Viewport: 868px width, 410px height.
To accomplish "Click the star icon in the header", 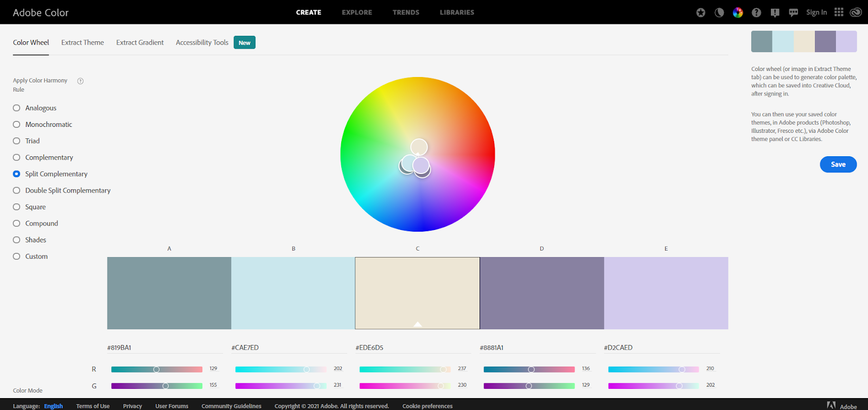I will (x=701, y=12).
